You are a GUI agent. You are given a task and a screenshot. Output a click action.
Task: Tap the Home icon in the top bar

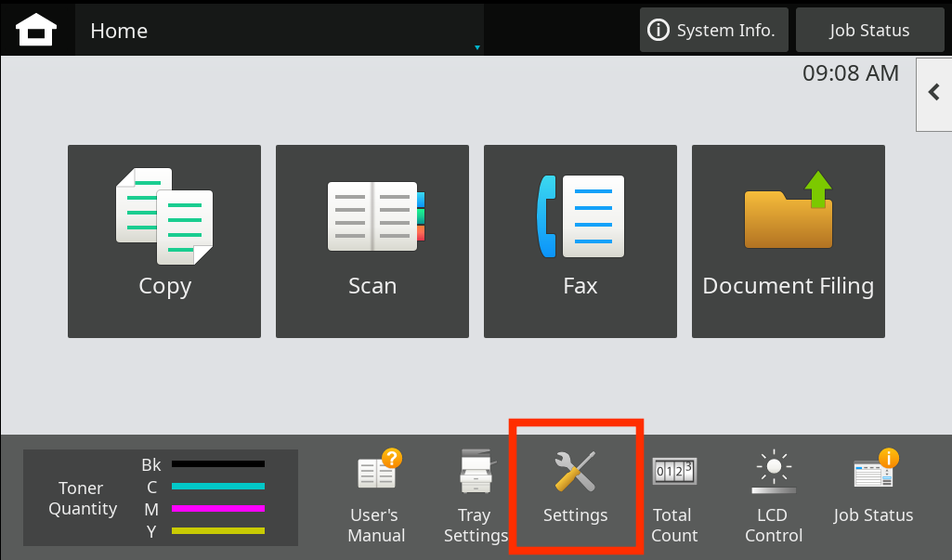[37, 31]
